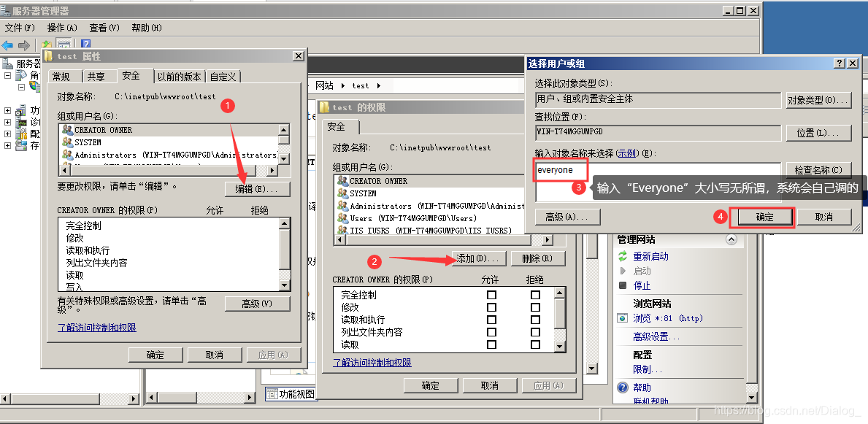Click the browse globe icon beside 浏览 *:81
868x424 pixels.
(x=623, y=318)
